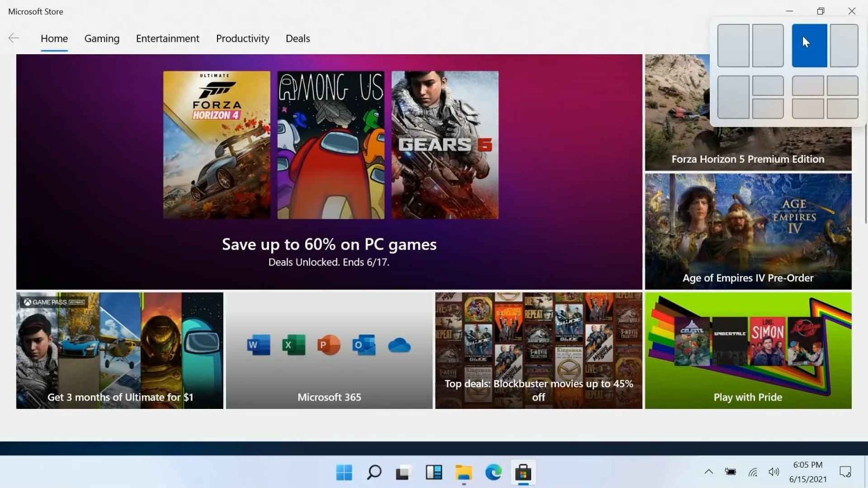
Task: Click the Play with Pride banner
Action: tap(748, 350)
